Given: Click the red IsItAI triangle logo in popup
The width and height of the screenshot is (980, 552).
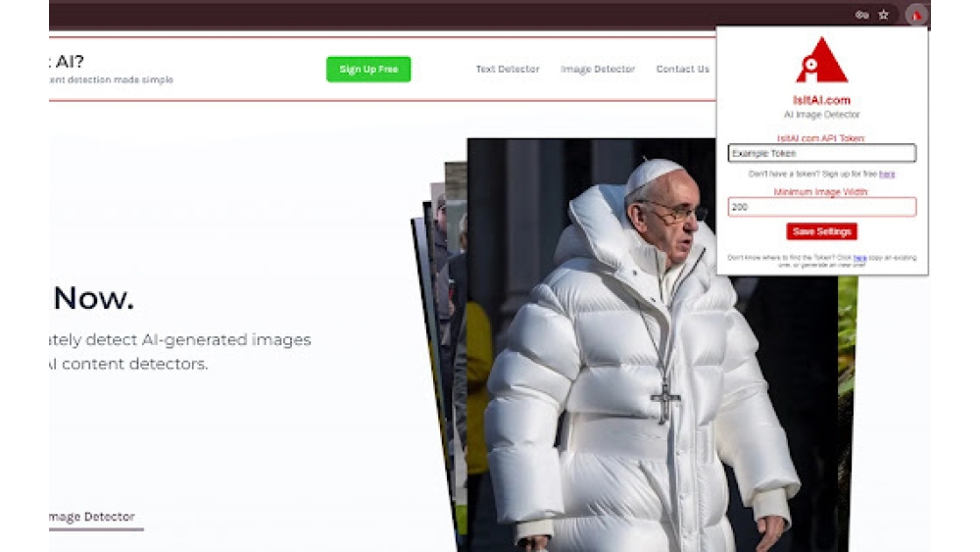Looking at the screenshot, I should 822,60.
